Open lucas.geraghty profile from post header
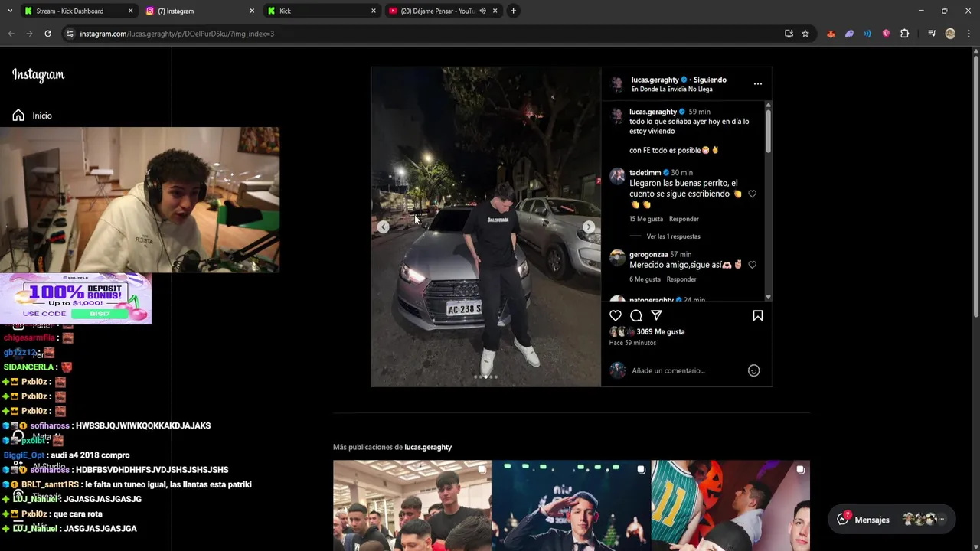This screenshot has width=980, height=551. pyautogui.click(x=655, y=80)
